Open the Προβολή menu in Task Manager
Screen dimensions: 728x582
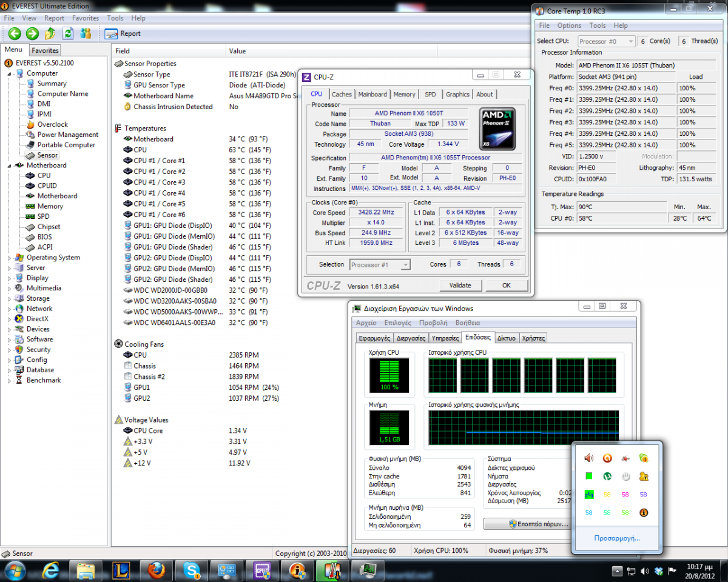pyautogui.click(x=433, y=323)
